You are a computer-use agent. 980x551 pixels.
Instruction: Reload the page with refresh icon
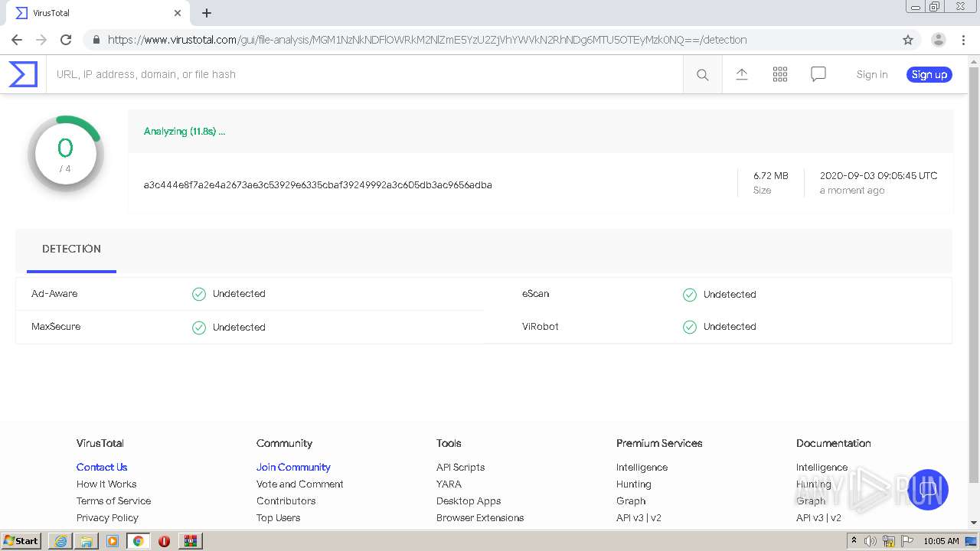click(x=66, y=40)
